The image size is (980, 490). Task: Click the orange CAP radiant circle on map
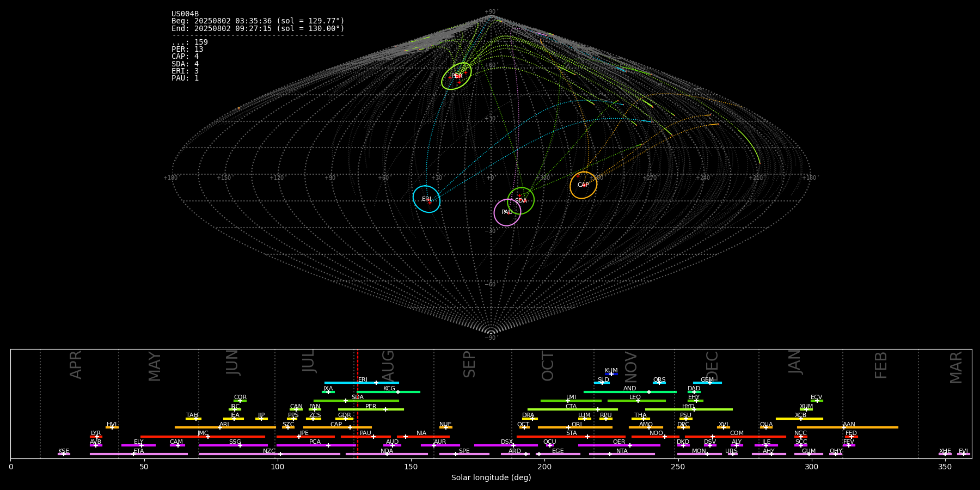tap(583, 185)
